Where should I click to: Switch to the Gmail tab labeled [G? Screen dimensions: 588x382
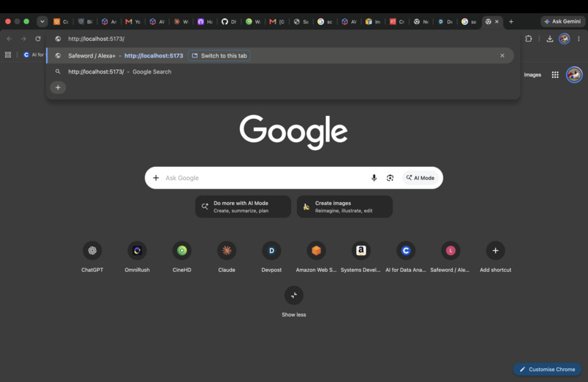pyautogui.click(x=276, y=22)
